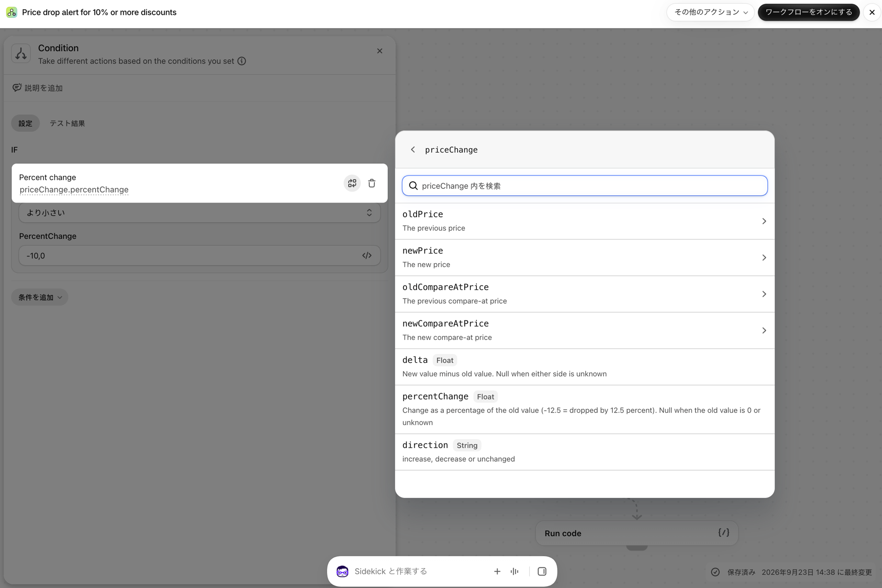The image size is (882, 588).
Task: Close the Condition panel
Action: [x=379, y=51]
